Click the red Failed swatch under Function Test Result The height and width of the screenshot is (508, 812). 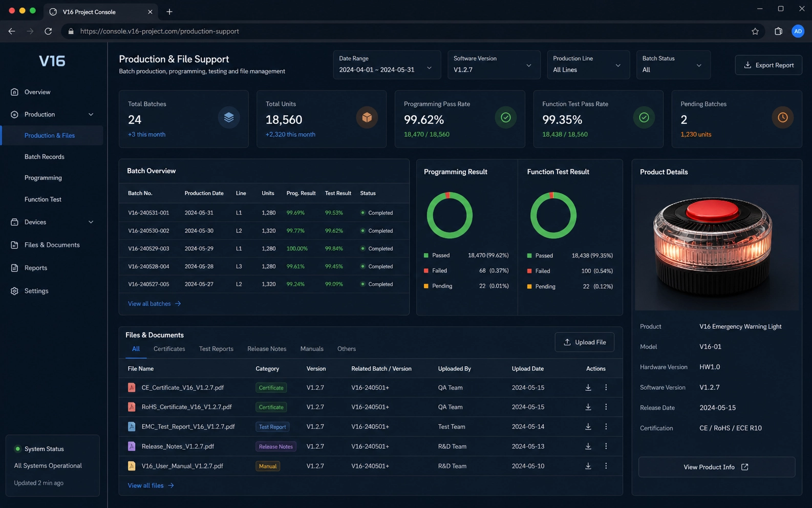click(x=529, y=271)
